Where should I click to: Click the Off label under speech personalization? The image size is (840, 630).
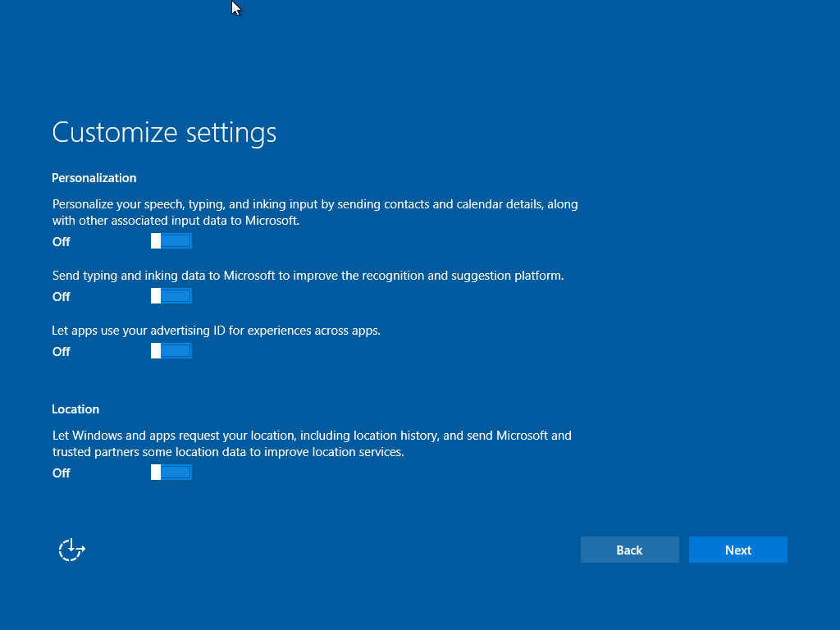(62, 242)
